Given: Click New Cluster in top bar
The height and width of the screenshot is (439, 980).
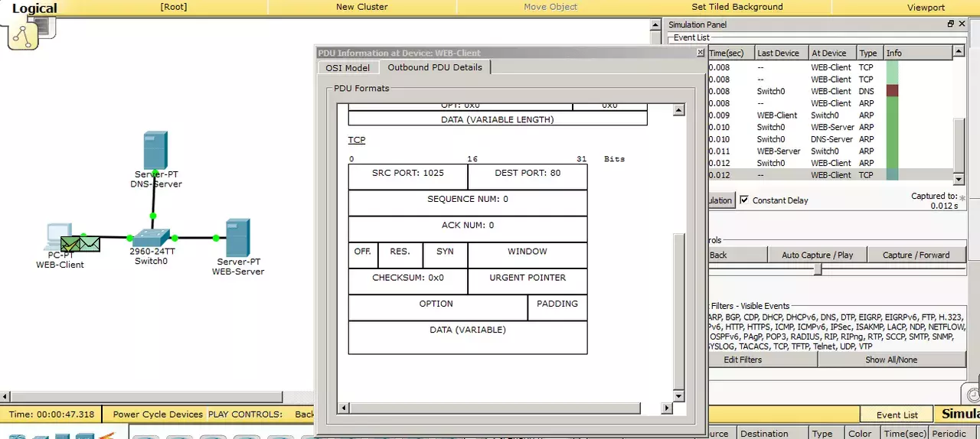Looking at the screenshot, I should click(x=361, y=7).
